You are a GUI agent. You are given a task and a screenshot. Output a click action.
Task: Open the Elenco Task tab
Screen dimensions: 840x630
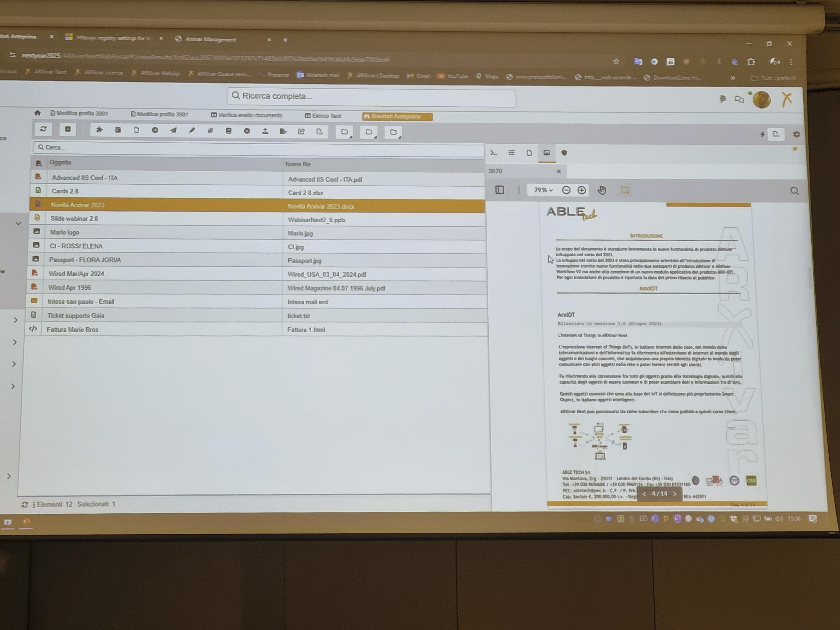tap(323, 116)
